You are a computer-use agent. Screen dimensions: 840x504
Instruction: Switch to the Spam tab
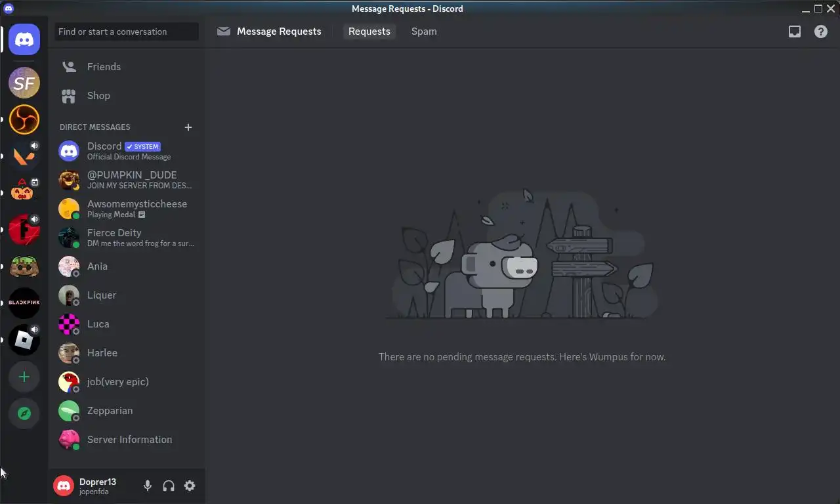[x=424, y=31]
